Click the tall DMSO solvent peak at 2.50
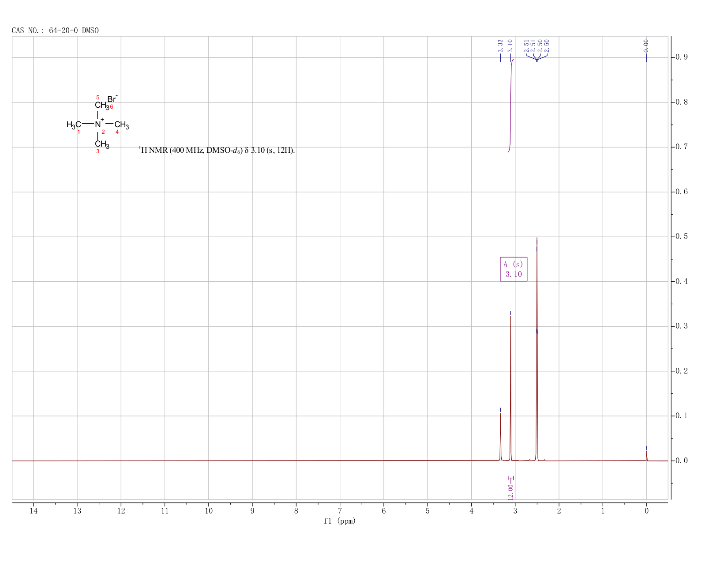The height and width of the screenshot is (563, 728). pos(537,349)
